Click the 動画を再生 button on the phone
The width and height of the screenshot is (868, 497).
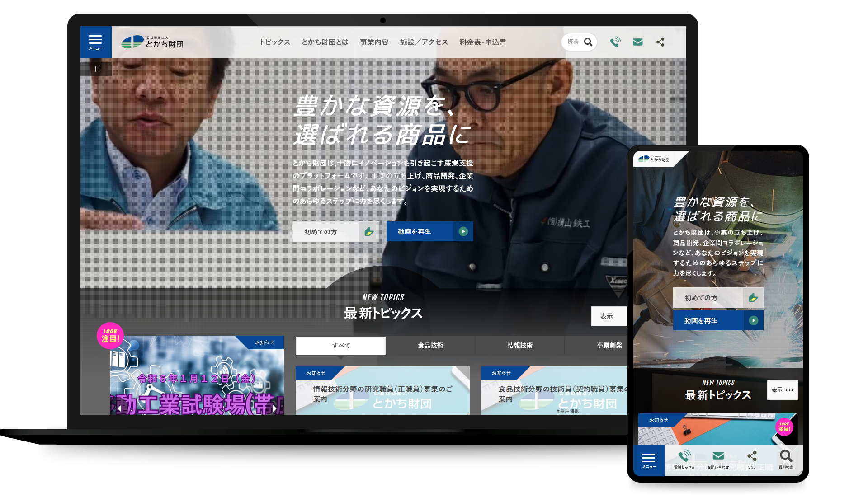click(x=718, y=320)
